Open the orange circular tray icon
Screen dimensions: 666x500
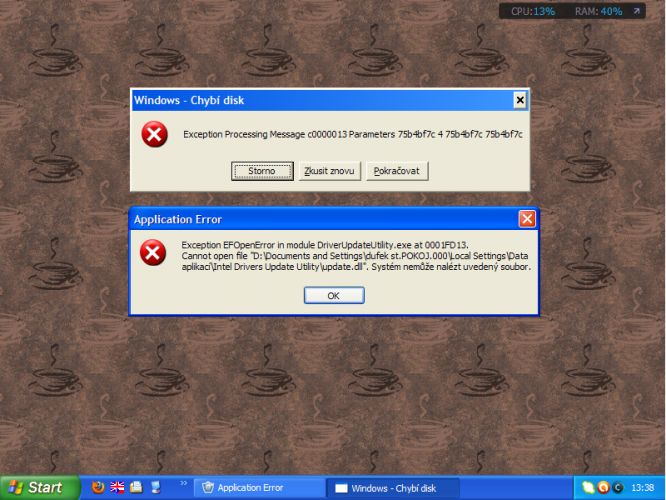click(x=603, y=487)
